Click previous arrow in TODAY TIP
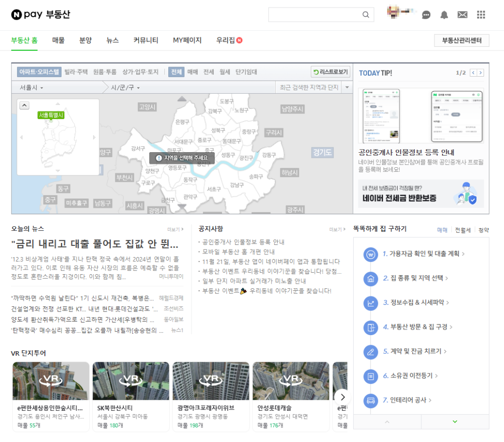 pos(473,73)
